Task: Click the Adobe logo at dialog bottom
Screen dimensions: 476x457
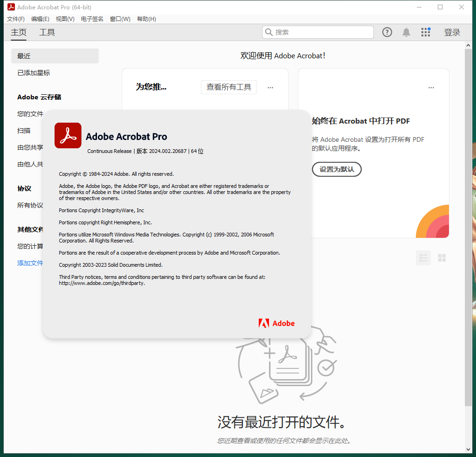Action: (x=276, y=323)
